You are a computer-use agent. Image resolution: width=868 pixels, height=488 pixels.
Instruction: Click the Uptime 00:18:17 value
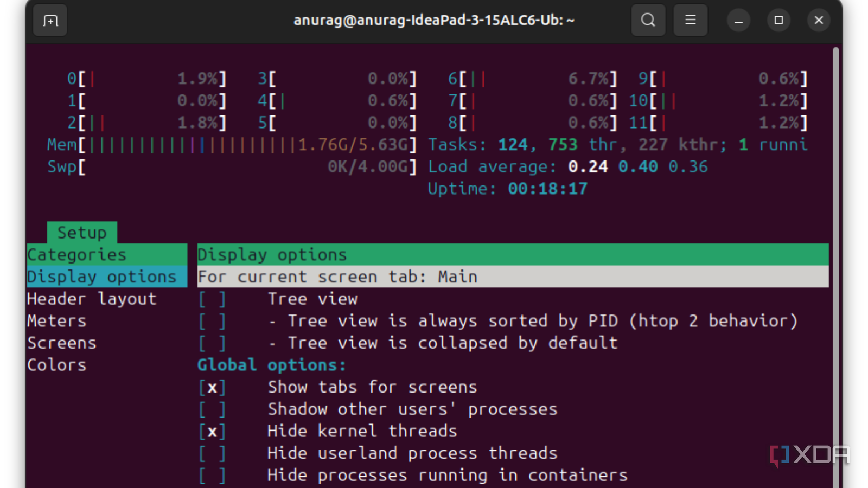click(548, 189)
